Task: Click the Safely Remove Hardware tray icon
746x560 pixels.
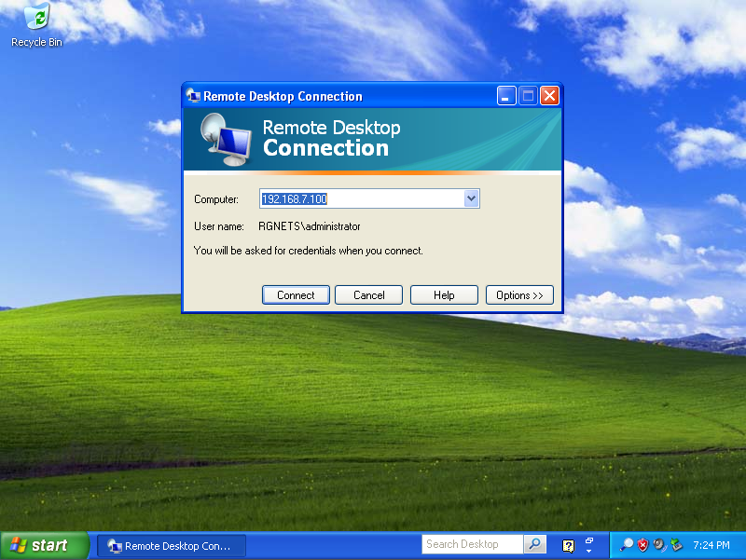Action: 675,545
